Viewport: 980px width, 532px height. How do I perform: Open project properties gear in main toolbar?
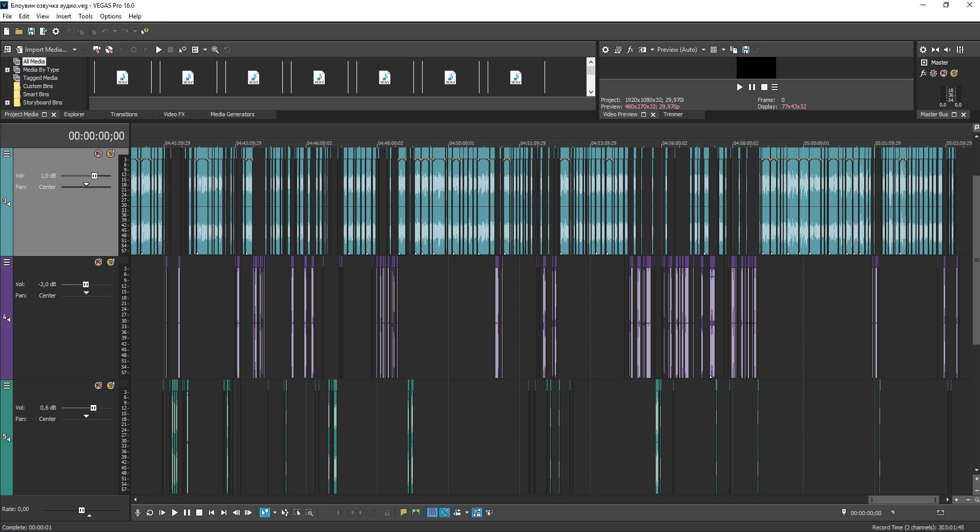click(56, 31)
